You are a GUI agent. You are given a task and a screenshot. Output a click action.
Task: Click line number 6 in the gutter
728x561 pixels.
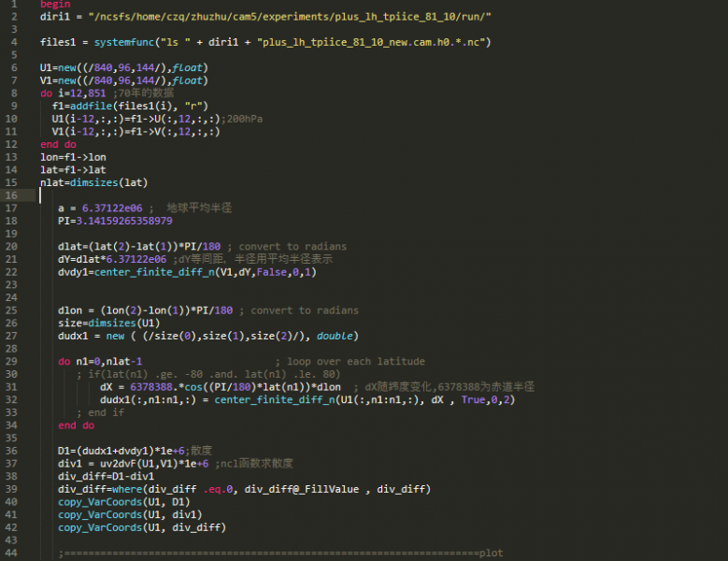12,68
